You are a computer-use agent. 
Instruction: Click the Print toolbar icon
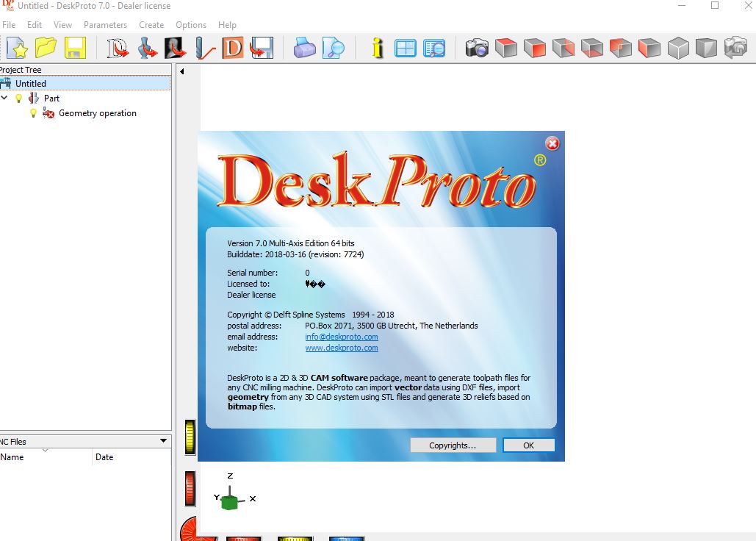(304, 49)
